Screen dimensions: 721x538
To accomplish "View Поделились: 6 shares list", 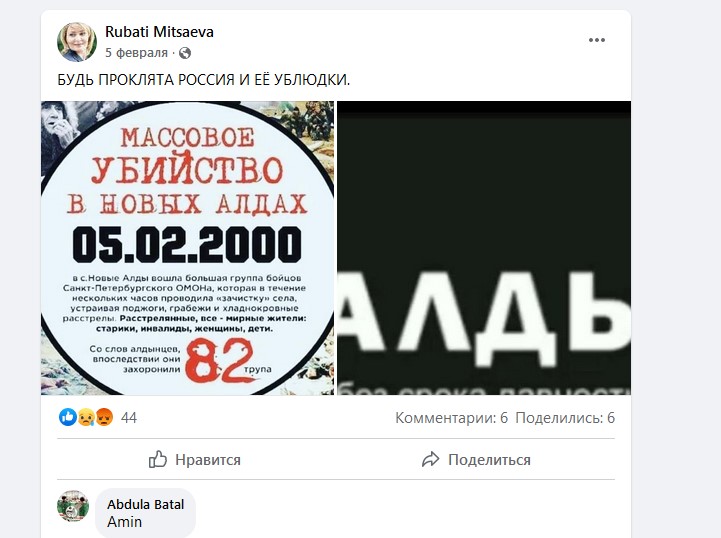I will [565, 418].
